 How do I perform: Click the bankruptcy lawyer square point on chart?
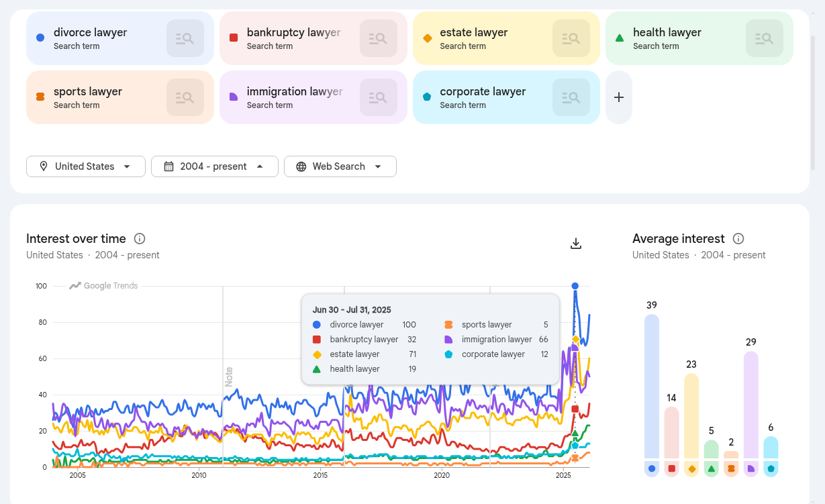(575, 409)
